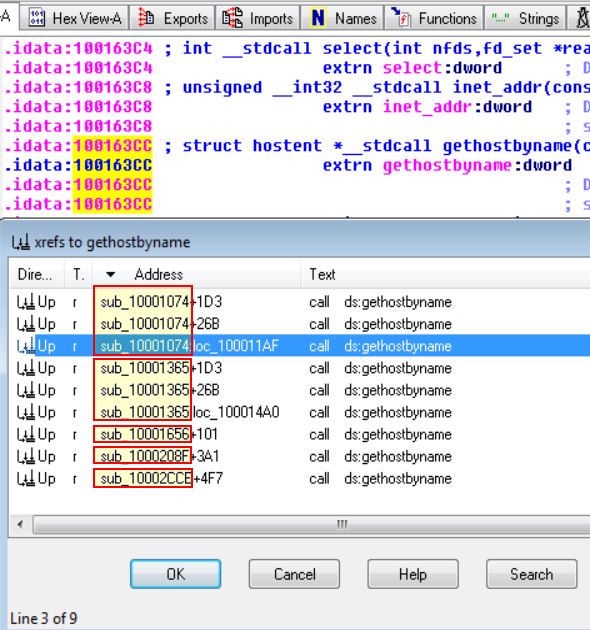Screen dimensions: 590x630
Task: Click xref icon for sub_10001656+101 row
Action: 25,435
